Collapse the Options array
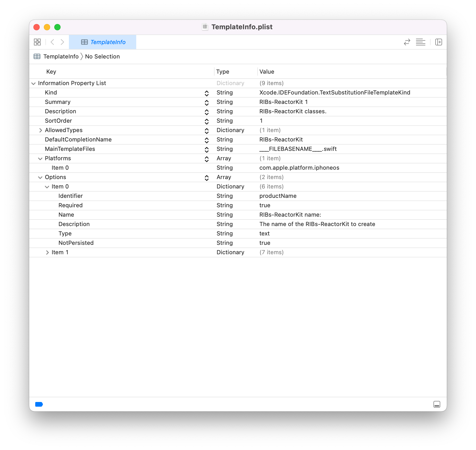This screenshot has height=450, width=476. (40, 177)
